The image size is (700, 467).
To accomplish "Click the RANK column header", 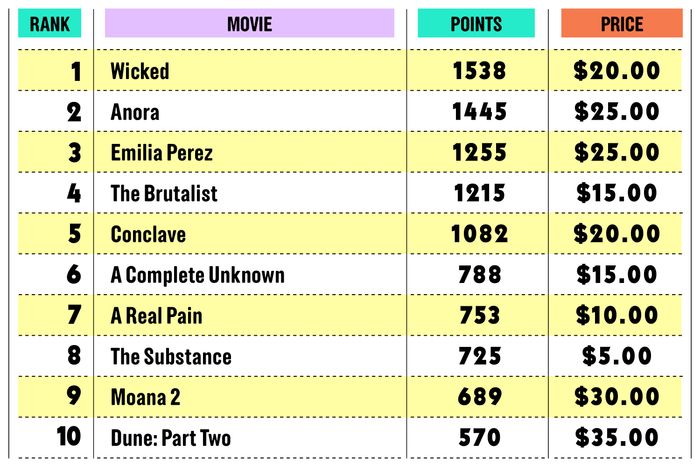I will [50, 23].
